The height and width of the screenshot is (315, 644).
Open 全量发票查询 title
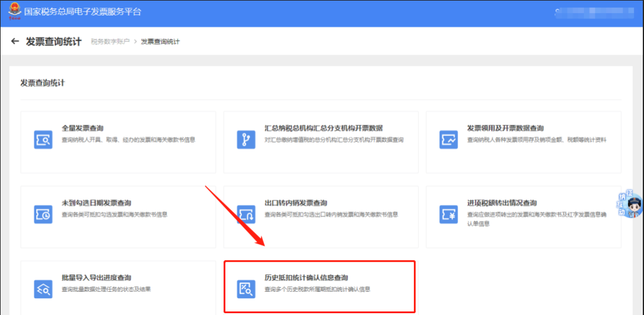(x=83, y=128)
